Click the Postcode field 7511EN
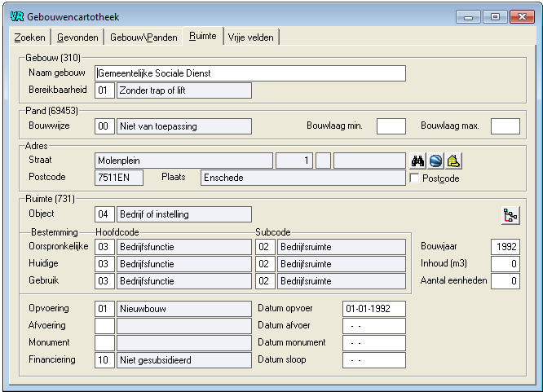This screenshot has height=392, width=543. click(119, 178)
